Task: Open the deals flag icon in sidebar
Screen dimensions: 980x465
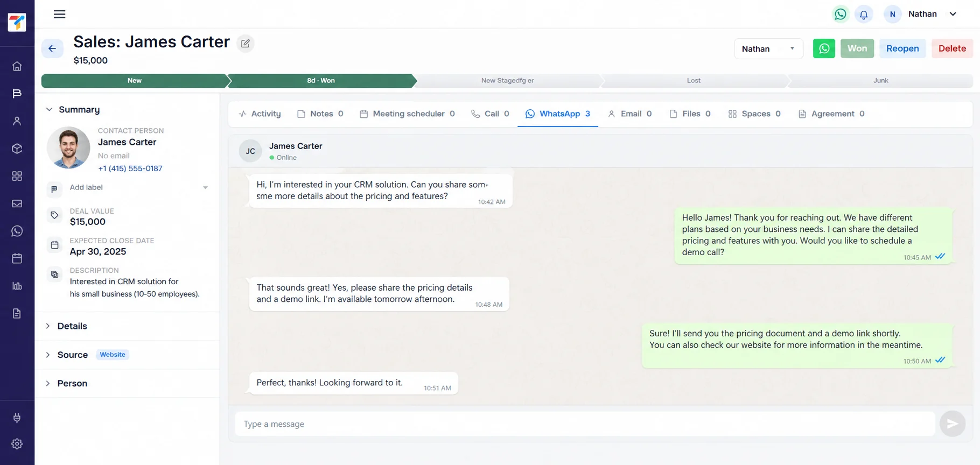Action: 17,94
